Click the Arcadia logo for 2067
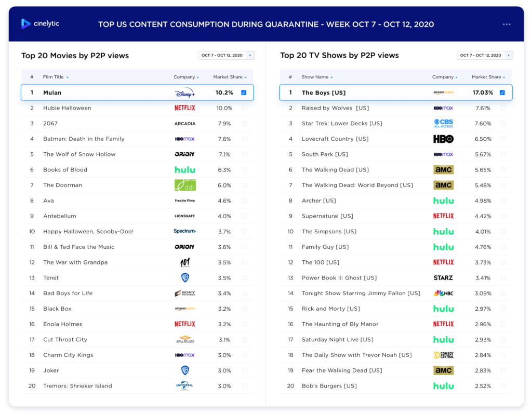 point(185,124)
